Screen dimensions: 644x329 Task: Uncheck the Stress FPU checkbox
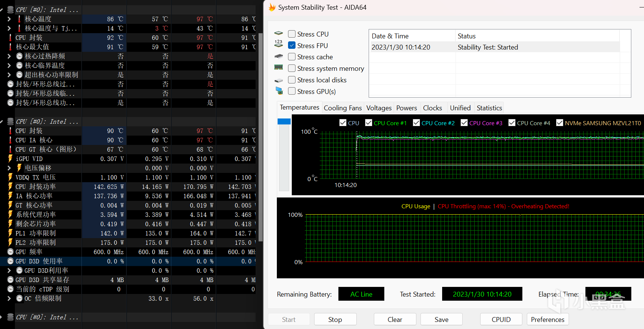292,45
